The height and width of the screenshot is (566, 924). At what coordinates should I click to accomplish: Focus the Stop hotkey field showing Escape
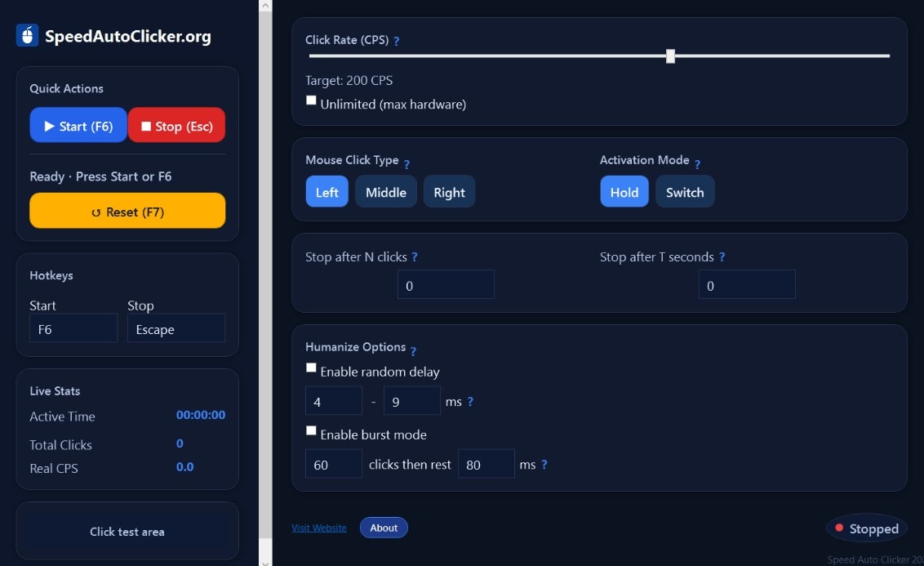tap(176, 328)
